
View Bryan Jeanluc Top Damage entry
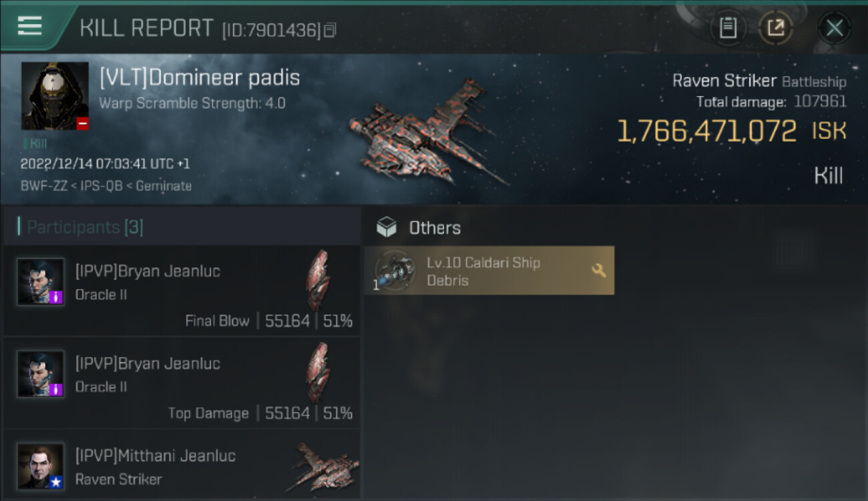[x=182, y=382]
